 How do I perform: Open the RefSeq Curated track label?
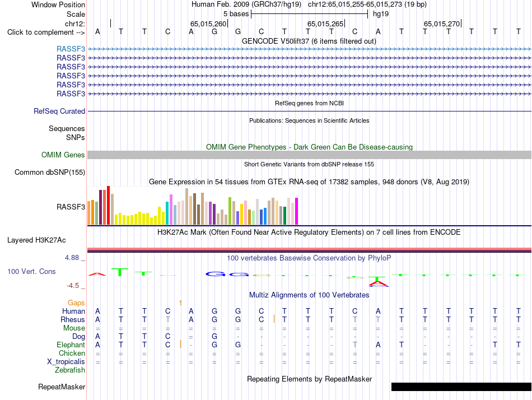tap(59, 111)
